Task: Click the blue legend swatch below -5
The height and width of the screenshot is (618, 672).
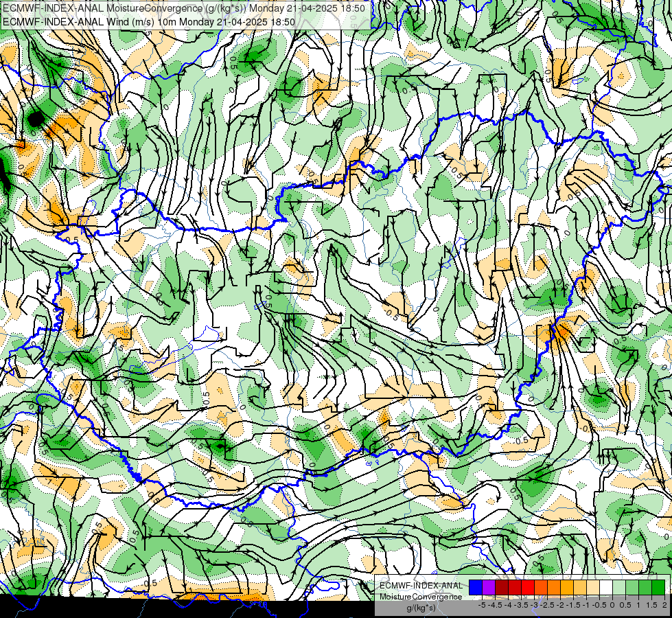Action: point(476,588)
